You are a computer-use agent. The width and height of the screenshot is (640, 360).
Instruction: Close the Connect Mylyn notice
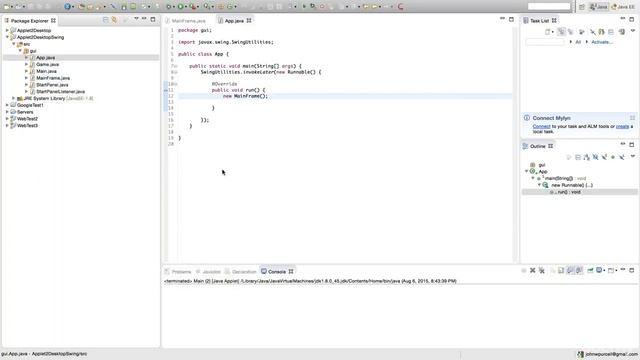click(x=632, y=118)
